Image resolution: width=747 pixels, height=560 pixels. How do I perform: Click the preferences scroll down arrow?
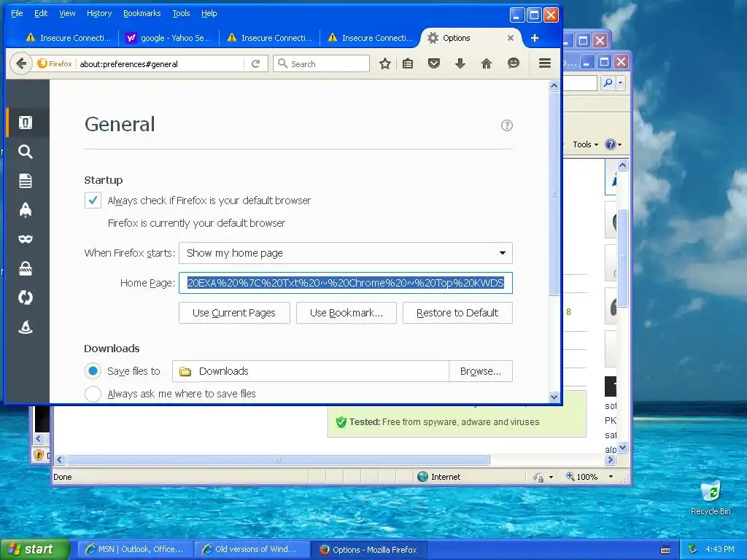554,397
